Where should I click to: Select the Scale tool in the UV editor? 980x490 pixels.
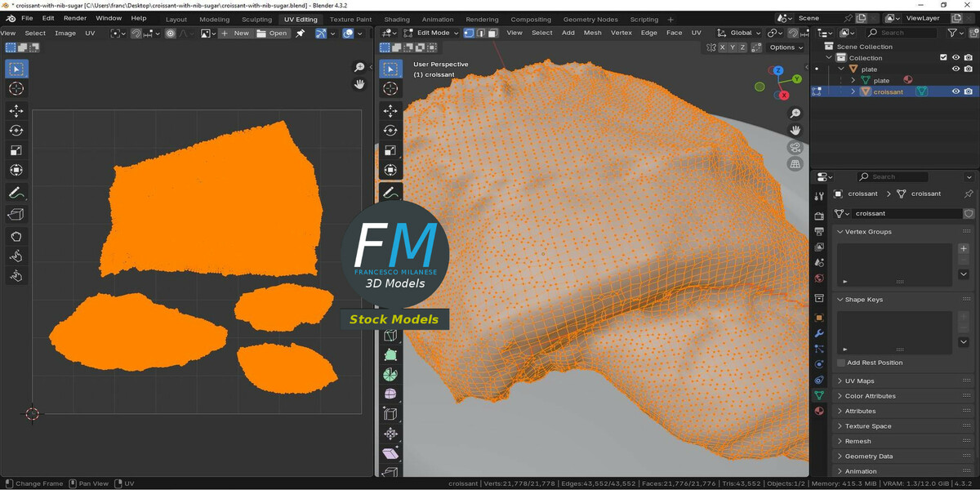pyautogui.click(x=16, y=150)
